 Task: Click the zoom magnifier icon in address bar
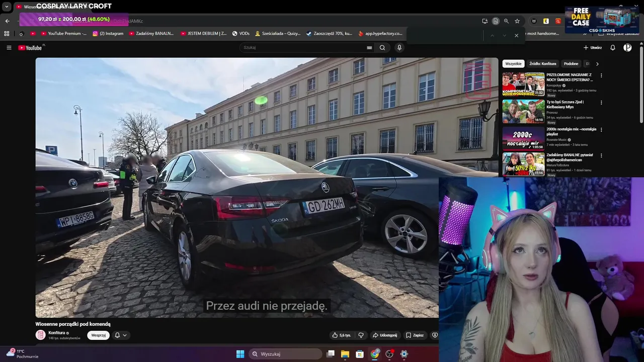pos(506,21)
